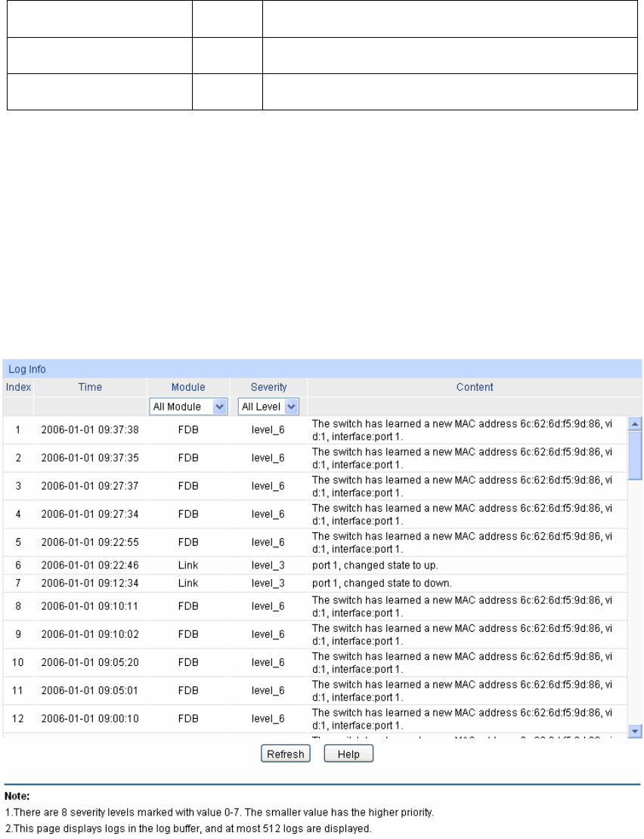Select time 2006-01-01 09:12:34
The width and height of the screenshot is (644, 839).
pyautogui.click(x=90, y=584)
